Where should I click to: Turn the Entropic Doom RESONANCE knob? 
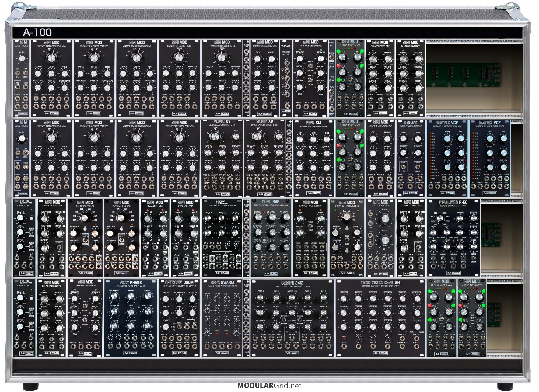coord(179,299)
